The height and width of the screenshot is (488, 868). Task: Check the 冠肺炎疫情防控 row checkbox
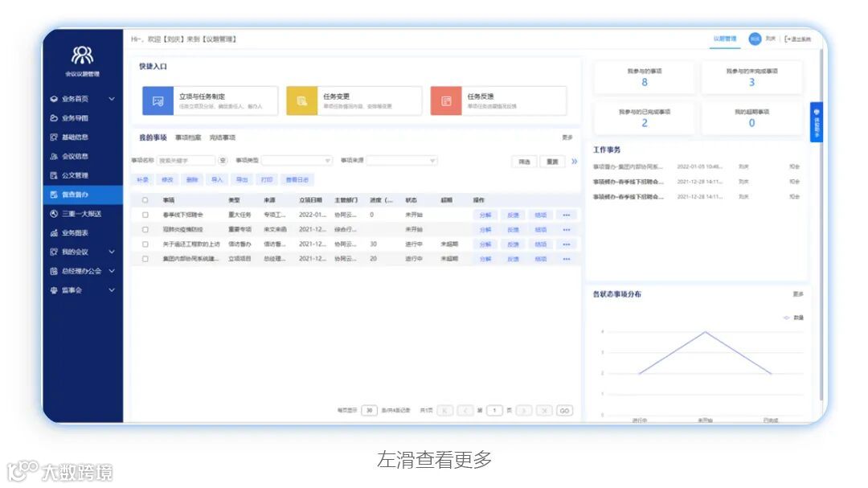point(145,229)
